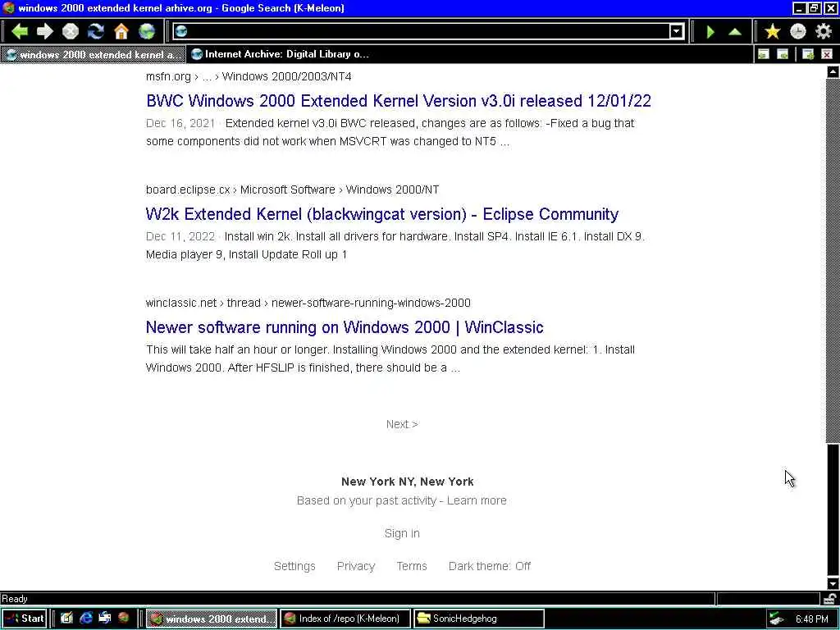Image resolution: width=840 pixels, height=630 pixels.
Task: Open the W2k Extended Kernel Eclipse Community result
Action: click(x=382, y=214)
